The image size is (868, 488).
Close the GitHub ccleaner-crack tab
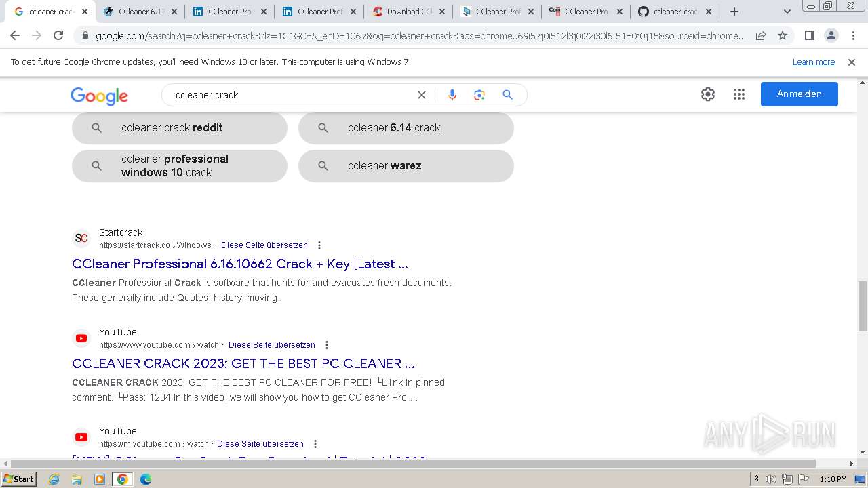pyautogui.click(x=710, y=12)
